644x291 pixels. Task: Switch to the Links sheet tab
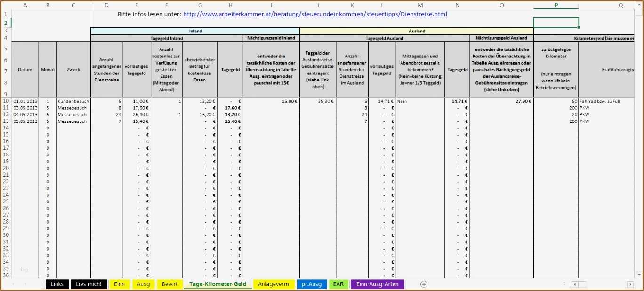pyautogui.click(x=57, y=284)
